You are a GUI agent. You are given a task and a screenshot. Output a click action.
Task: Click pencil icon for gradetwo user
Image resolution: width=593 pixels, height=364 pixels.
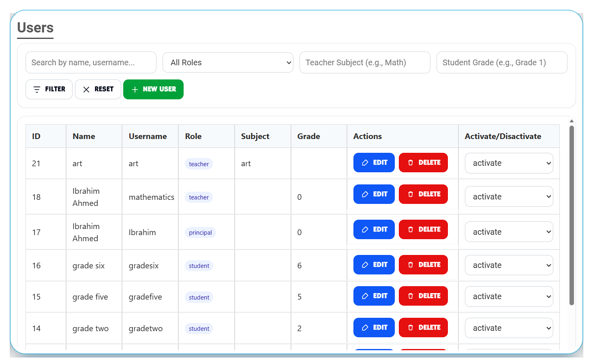coord(365,328)
